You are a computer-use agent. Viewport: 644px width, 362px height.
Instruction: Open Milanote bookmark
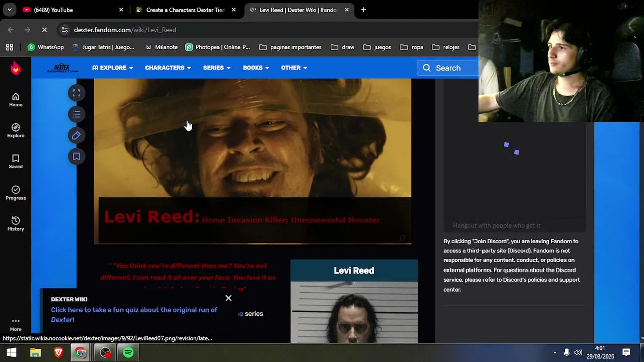pyautogui.click(x=161, y=47)
